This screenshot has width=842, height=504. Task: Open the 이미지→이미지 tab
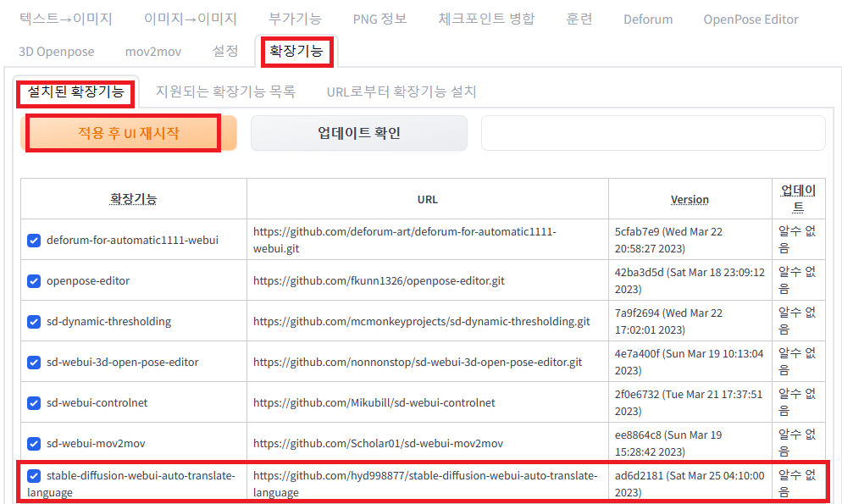[190, 19]
